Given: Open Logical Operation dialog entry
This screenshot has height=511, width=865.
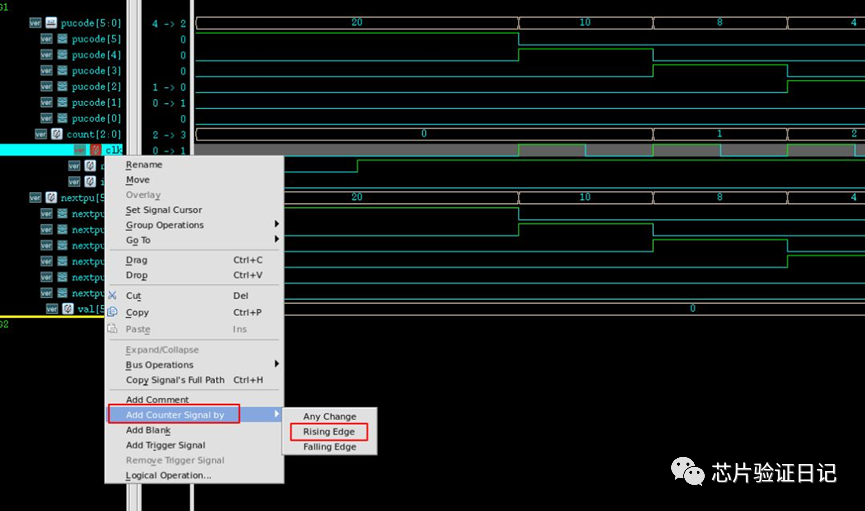Looking at the screenshot, I should [x=168, y=476].
